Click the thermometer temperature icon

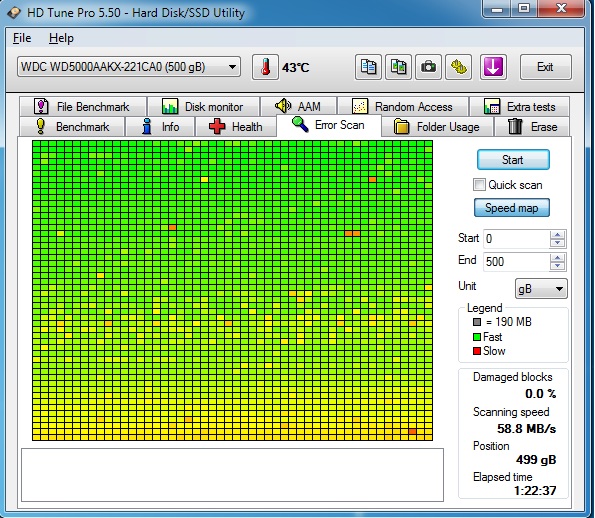[x=265, y=67]
